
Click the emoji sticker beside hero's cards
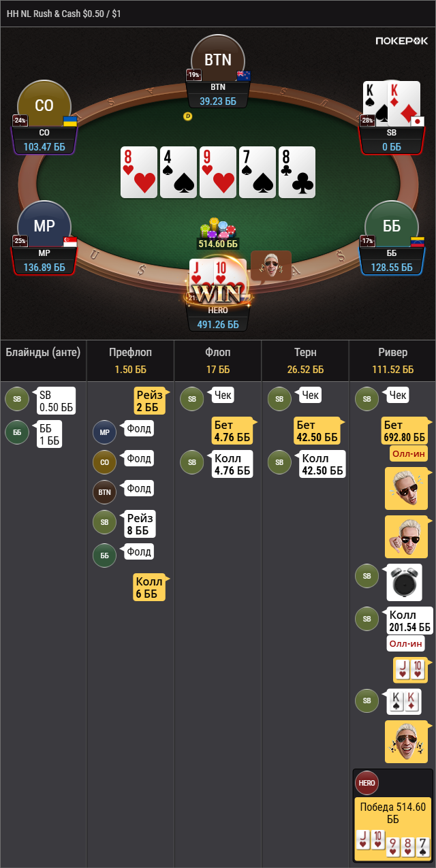[270, 265]
